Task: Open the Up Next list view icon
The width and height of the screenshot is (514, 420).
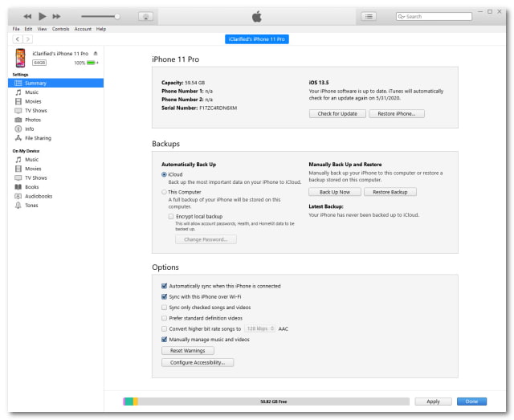Action: click(x=369, y=16)
